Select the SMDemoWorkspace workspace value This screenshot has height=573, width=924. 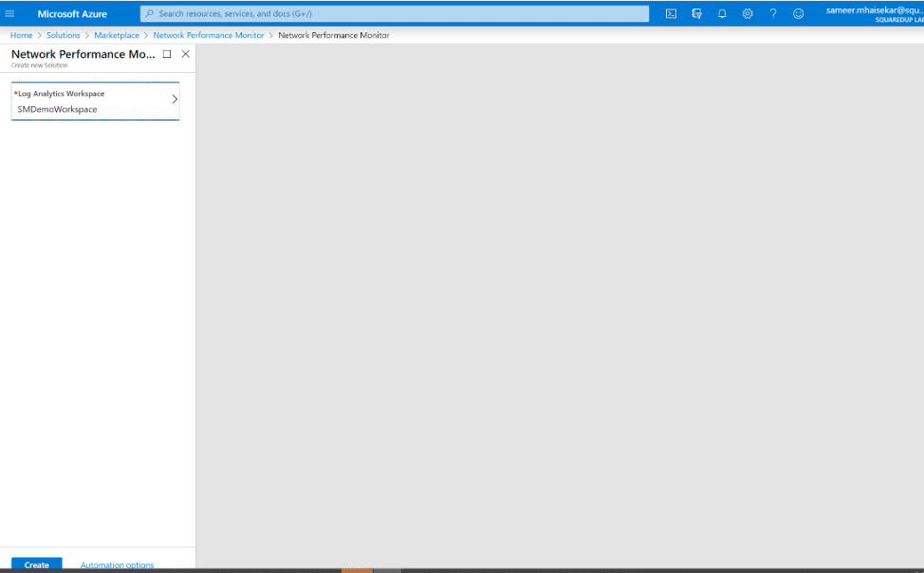coord(57,109)
